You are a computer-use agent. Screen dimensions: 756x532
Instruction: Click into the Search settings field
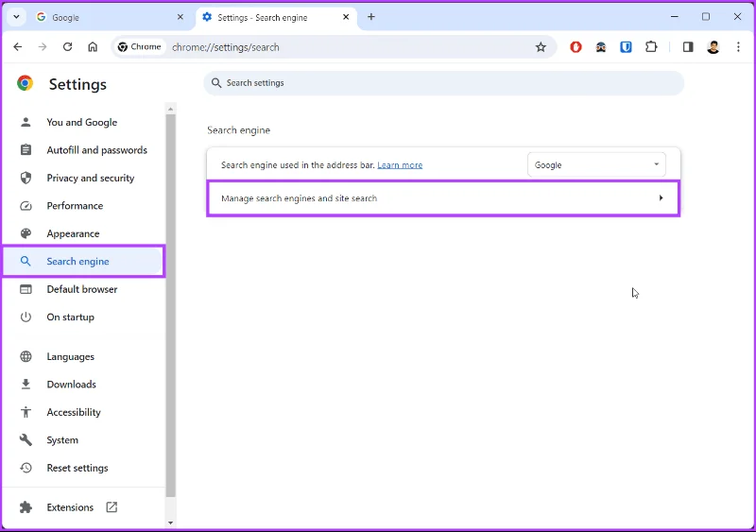(x=443, y=83)
